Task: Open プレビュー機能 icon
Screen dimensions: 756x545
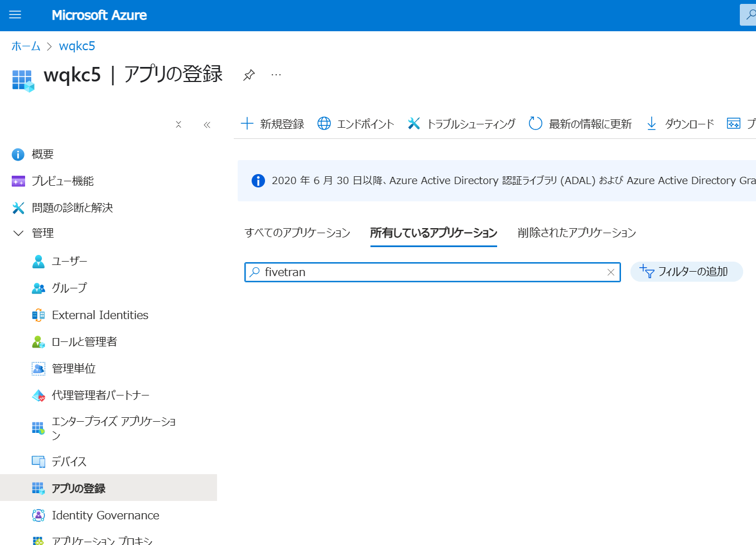Action: click(x=18, y=181)
